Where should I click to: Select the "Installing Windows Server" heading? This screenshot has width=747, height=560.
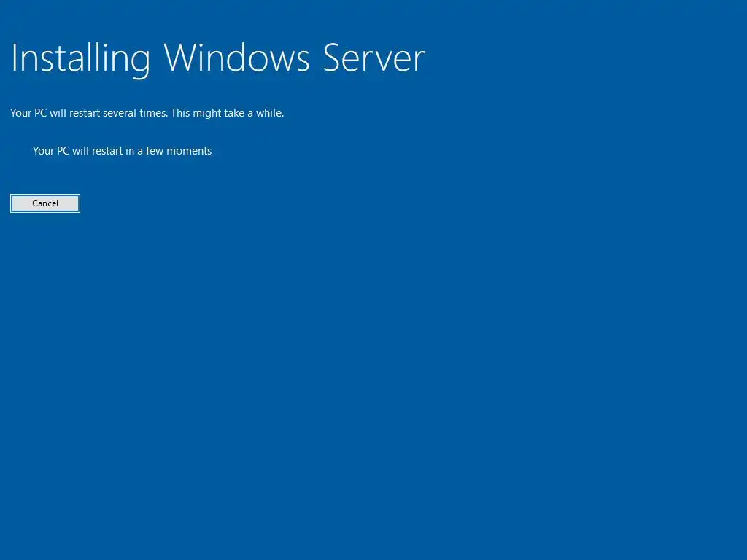coord(217,58)
